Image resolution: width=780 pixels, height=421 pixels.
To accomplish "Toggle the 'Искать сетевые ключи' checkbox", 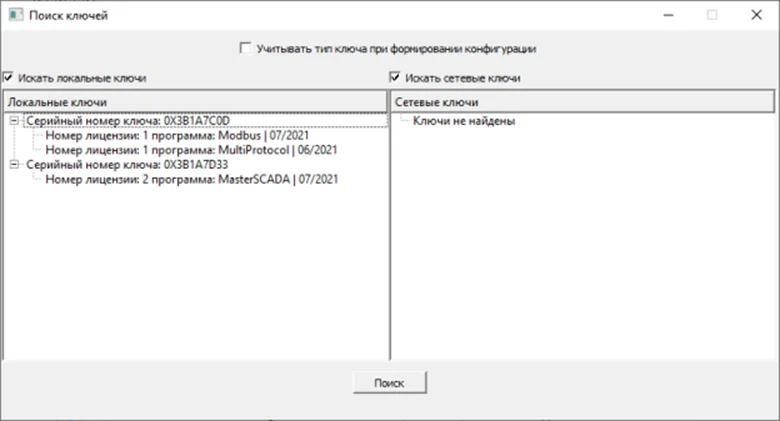I will click(x=396, y=77).
